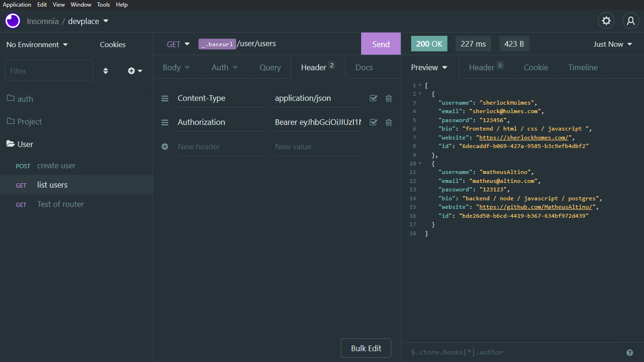Screen dimensions: 644x362
Task: Click the sidebar Filter input field
Action: [x=49, y=71]
